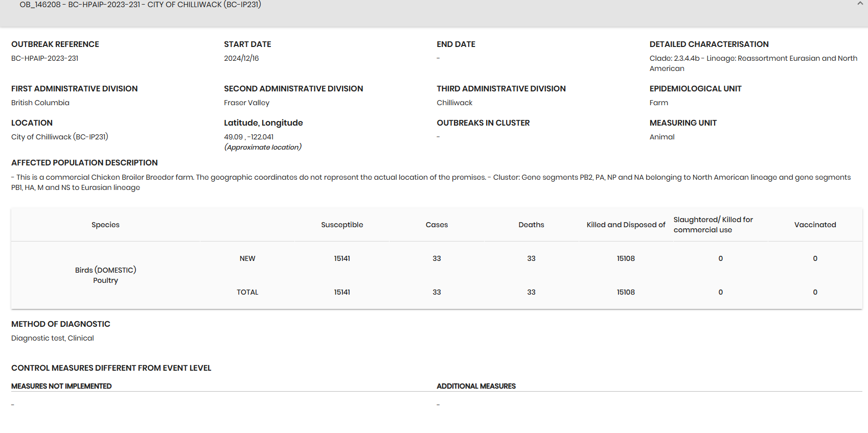Click the latitude and longitude coordinates value
Viewport: 868px width, 433px height.
(249, 137)
